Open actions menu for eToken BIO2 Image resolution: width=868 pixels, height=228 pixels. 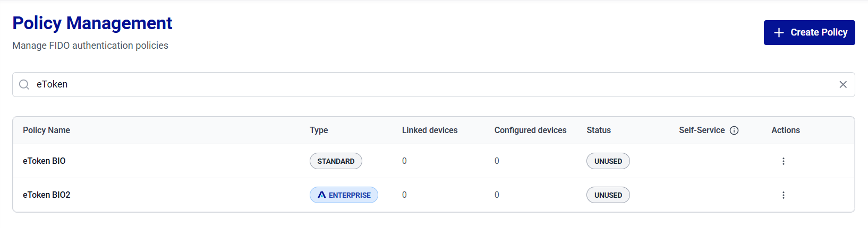(783, 195)
